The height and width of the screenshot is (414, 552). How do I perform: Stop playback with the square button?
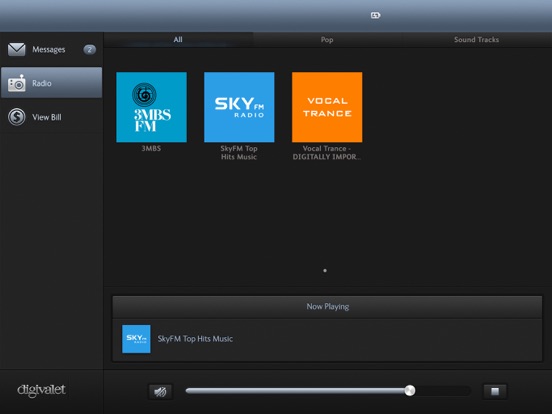coord(495,391)
